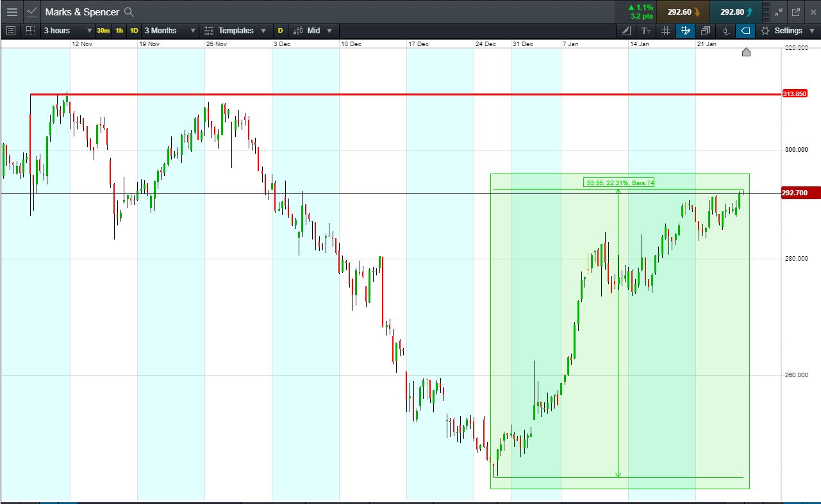The image size is (821, 504).
Task: Select the 1D interval shortcut
Action: tap(134, 30)
